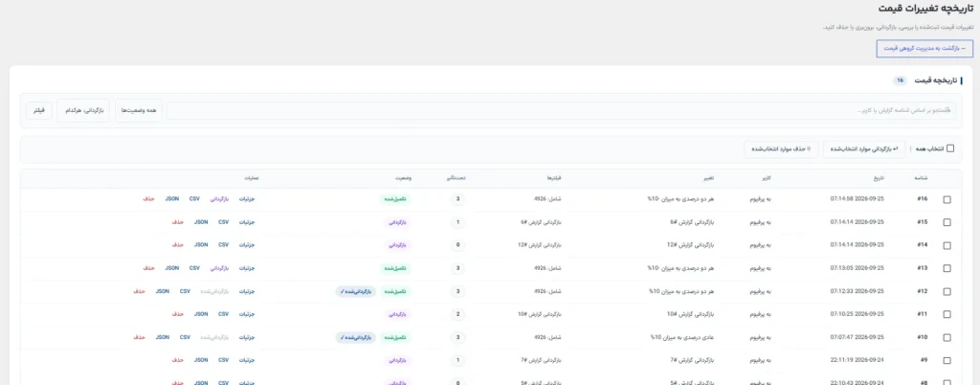Image resolution: width=980 pixels, height=385 pixels.
Task: Export row #14 as JSON
Action: (x=201, y=245)
